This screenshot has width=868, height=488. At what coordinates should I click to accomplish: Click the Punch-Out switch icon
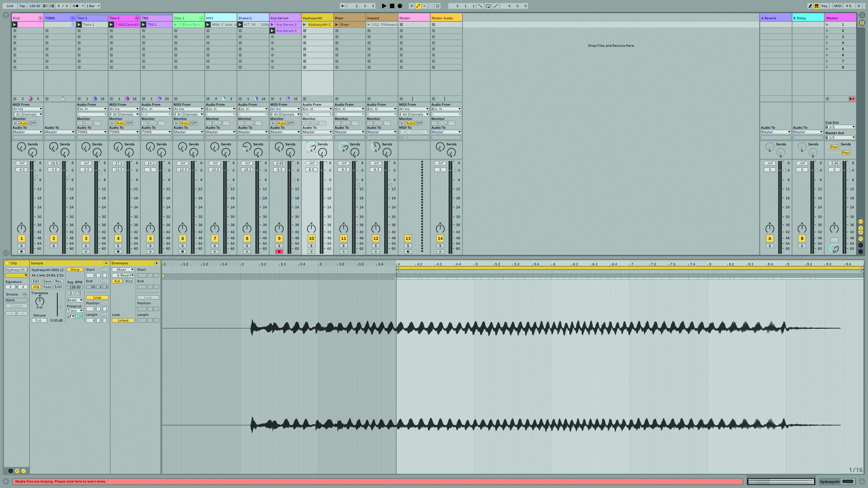[496, 6]
